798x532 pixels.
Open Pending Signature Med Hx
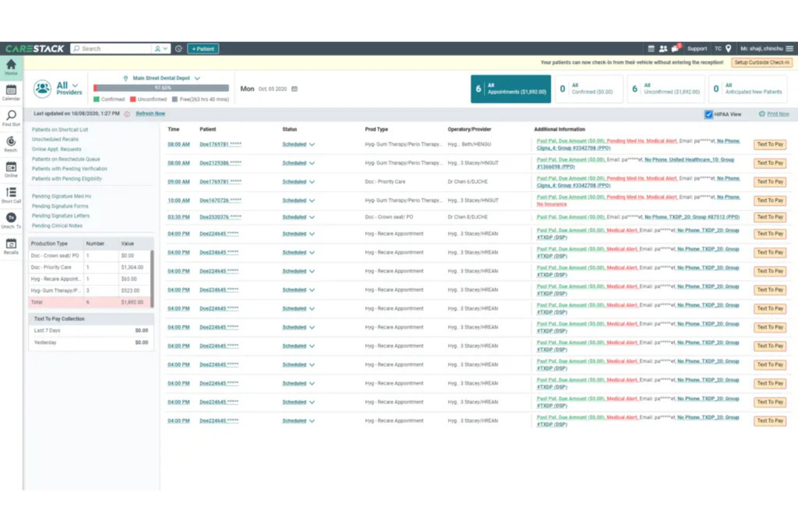(61, 196)
